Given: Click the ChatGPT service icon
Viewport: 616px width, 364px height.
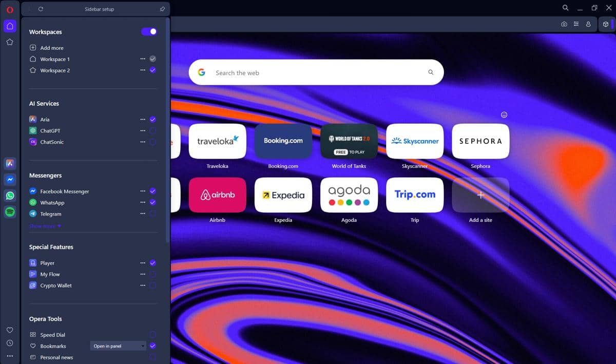Looking at the screenshot, I should click(33, 130).
